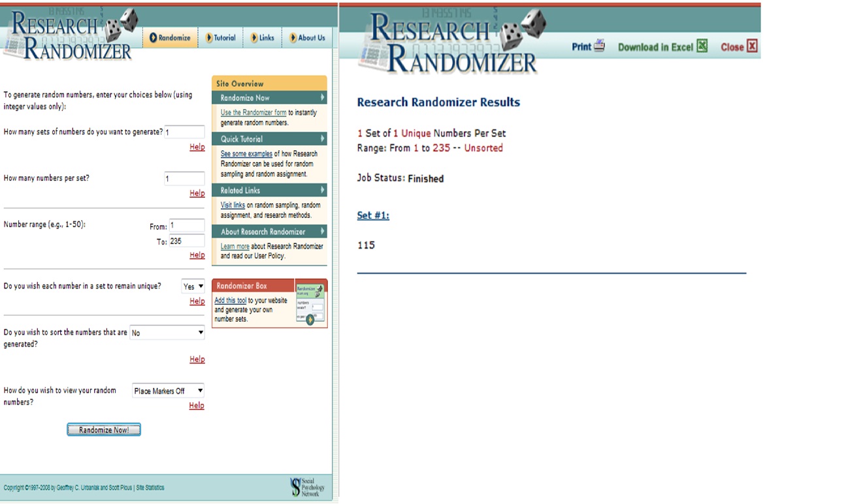
Task: Click the Excel download icon
Action: tap(702, 46)
